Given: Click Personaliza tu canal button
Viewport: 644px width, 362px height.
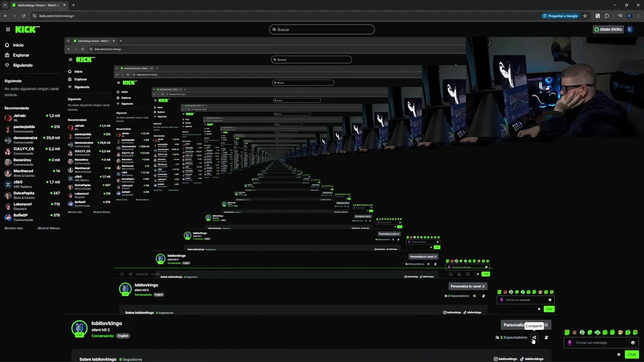Looking at the screenshot, I should pos(527,325).
